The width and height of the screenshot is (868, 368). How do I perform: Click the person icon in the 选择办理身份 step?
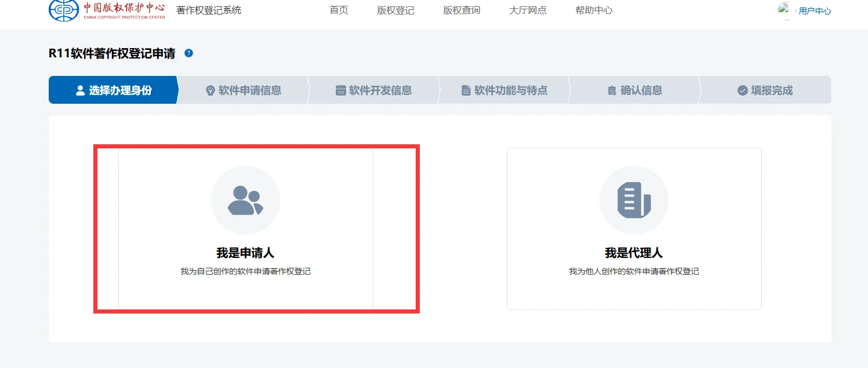[x=79, y=90]
